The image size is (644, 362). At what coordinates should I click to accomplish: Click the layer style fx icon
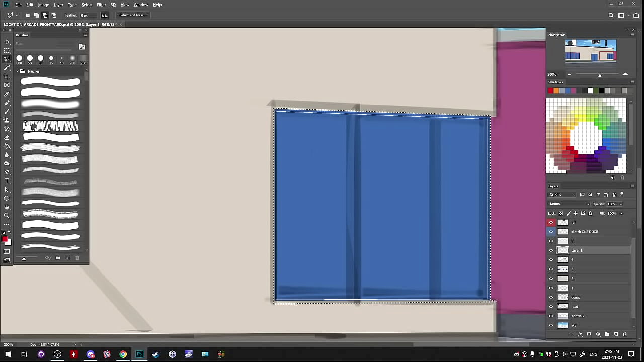pyautogui.click(x=580, y=334)
